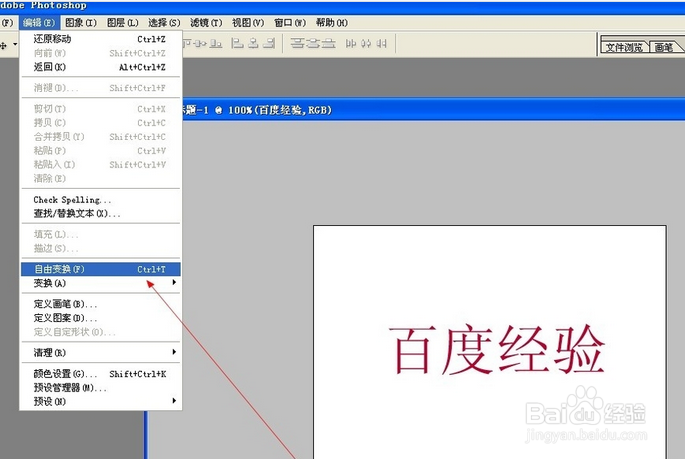
Task: Click the distribute top edges icon
Action: 297,43
